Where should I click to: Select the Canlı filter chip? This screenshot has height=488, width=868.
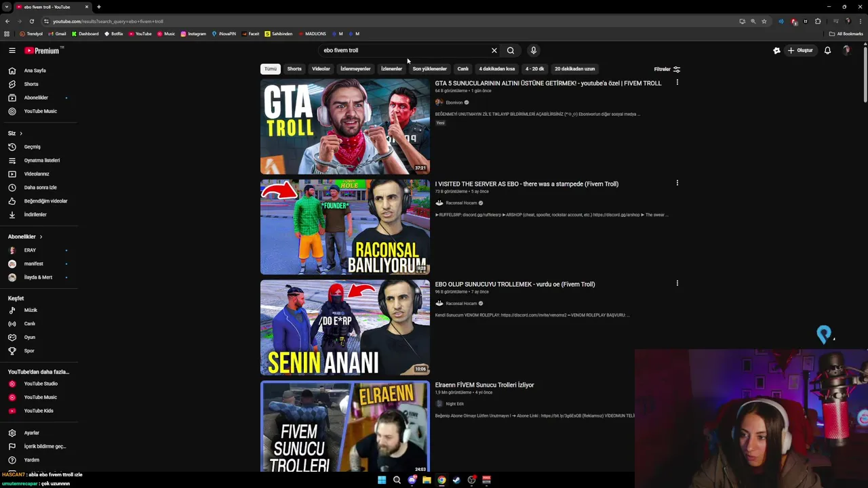tap(462, 68)
